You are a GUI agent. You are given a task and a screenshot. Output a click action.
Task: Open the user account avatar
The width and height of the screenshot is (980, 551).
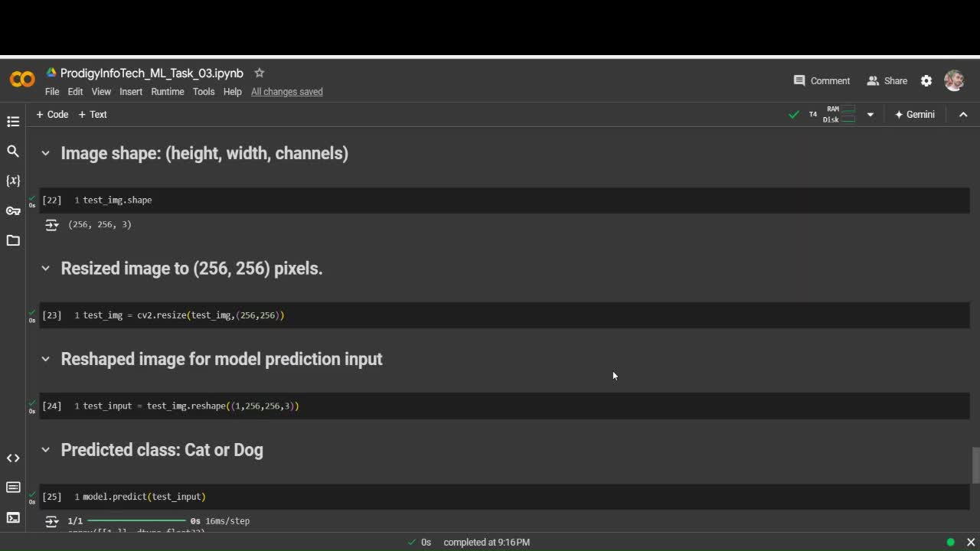pyautogui.click(x=954, y=80)
